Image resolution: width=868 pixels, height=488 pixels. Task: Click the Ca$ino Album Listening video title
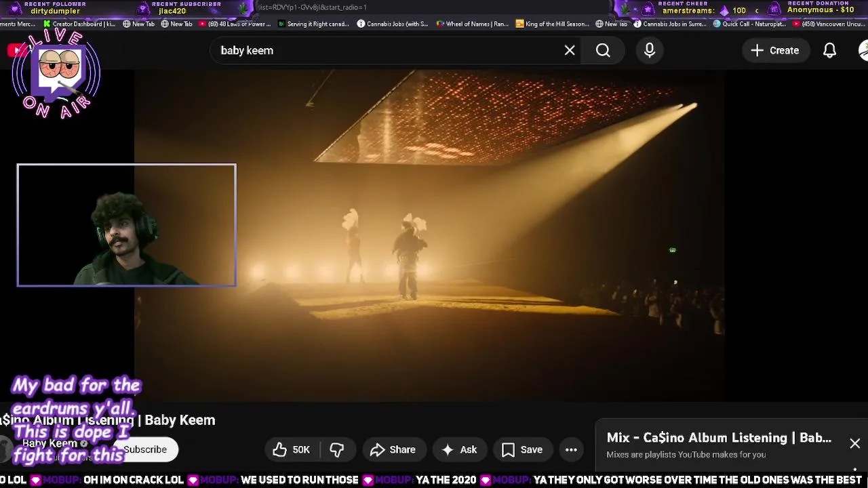[x=107, y=420]
